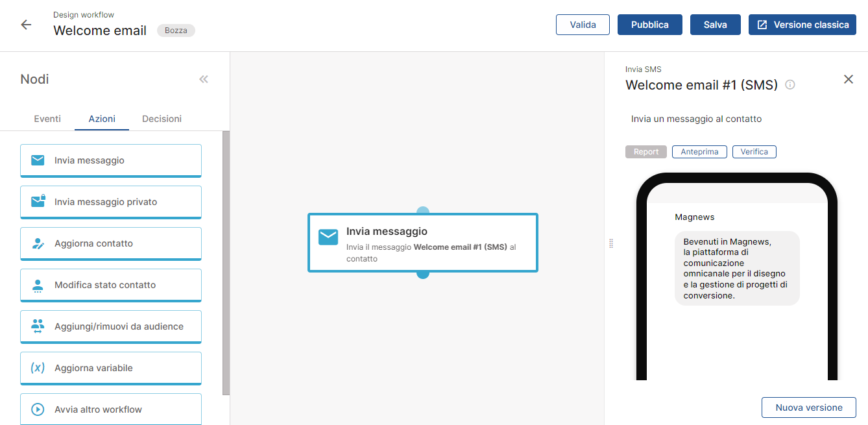Save the workflow with Salva

tap(715, 25)
